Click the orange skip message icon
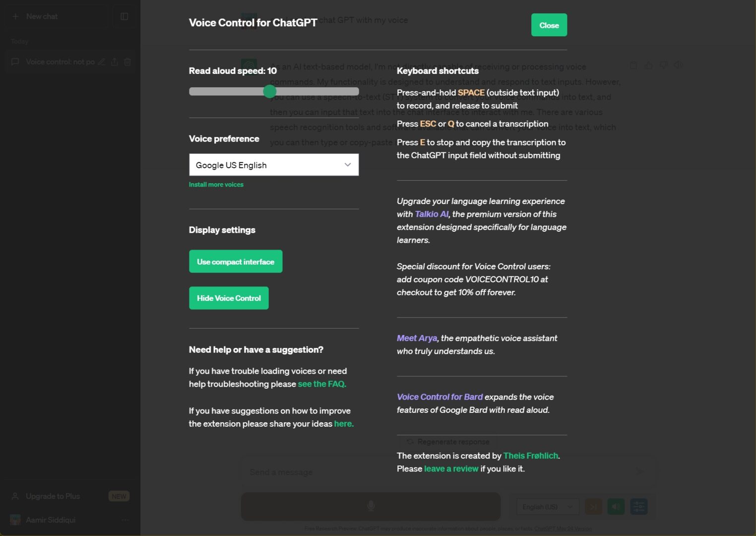 point(593,507)
